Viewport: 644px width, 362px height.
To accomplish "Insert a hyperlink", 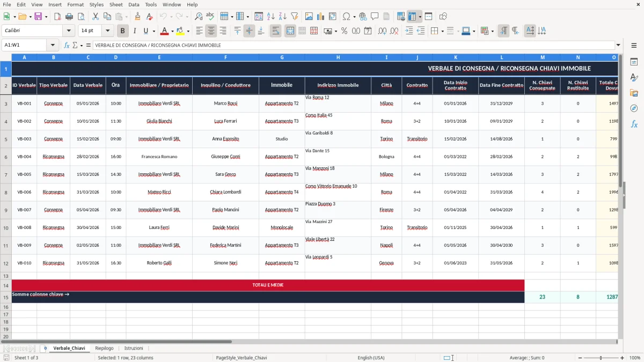I will 363,17.
